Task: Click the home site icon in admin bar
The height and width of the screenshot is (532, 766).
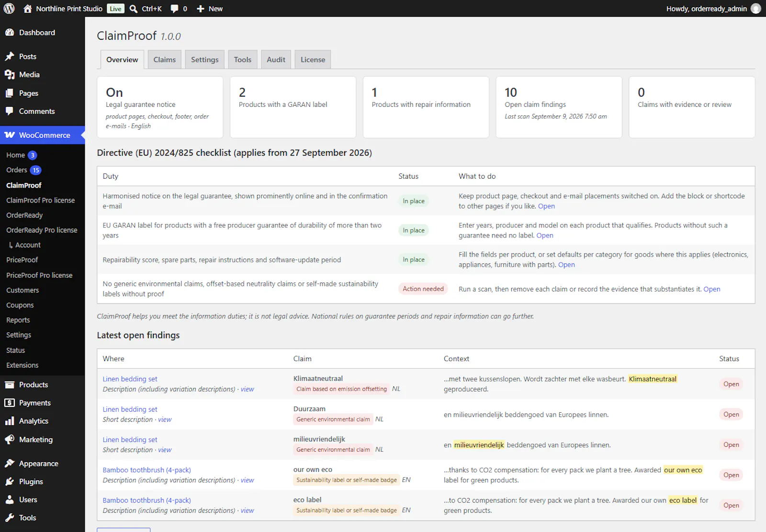Action: click(x=28, y=9)
